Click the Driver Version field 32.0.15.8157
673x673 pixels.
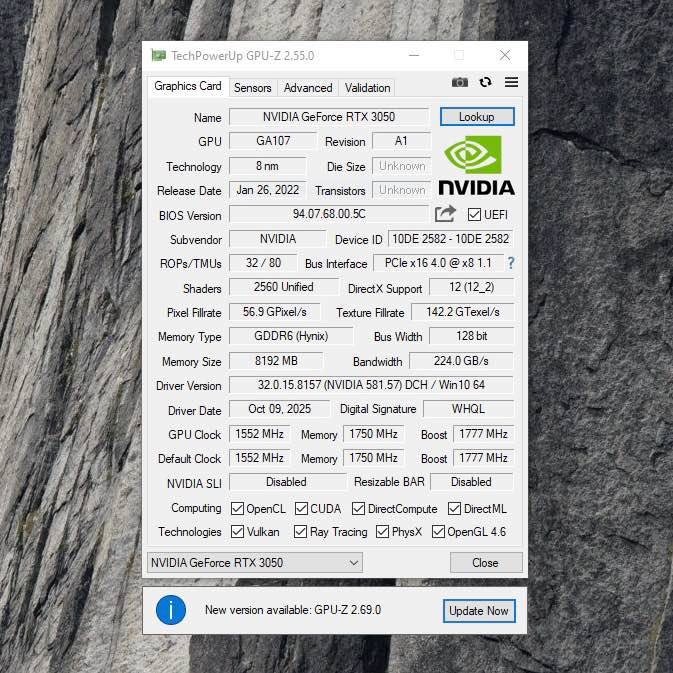tap(371, 385)
